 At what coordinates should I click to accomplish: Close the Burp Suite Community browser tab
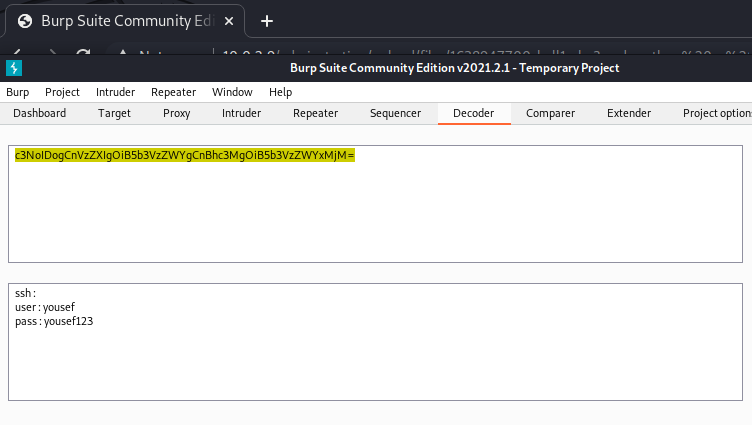[x=229, y=21]
